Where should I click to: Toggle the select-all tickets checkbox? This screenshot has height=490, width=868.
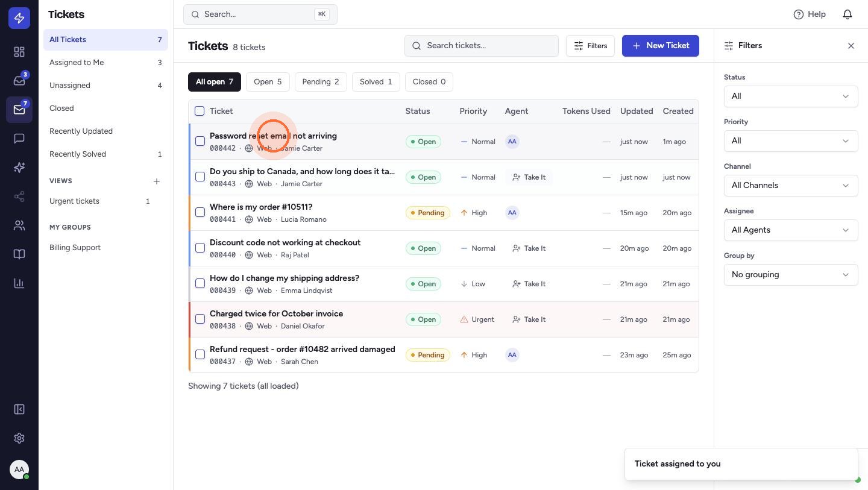click(x=200, y=111)
